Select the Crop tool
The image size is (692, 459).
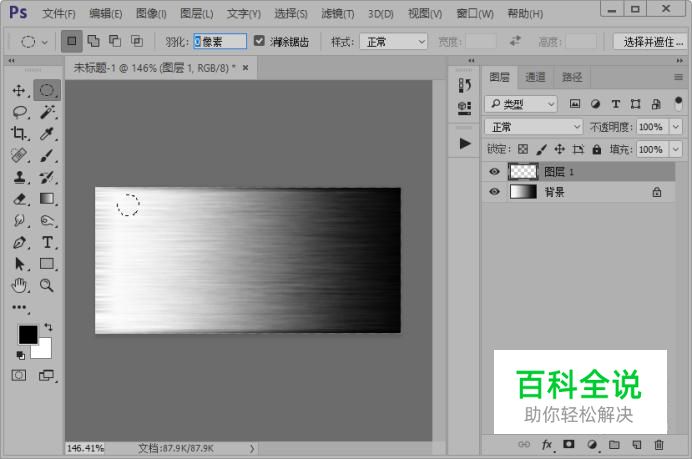19,134
